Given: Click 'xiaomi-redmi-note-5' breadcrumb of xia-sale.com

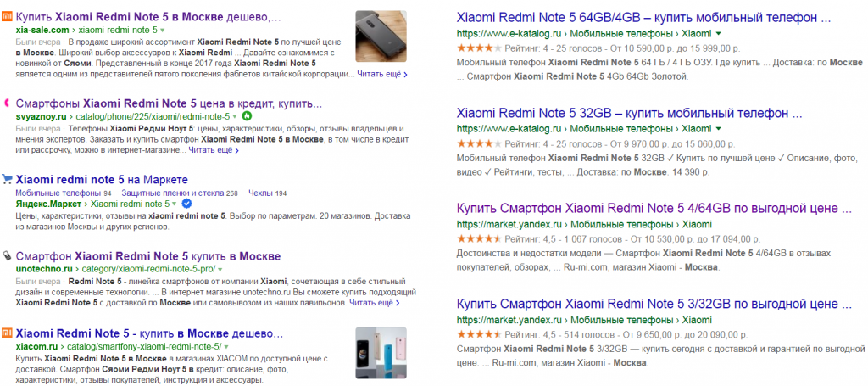Looking at the screenshot, I should point(119,30).
